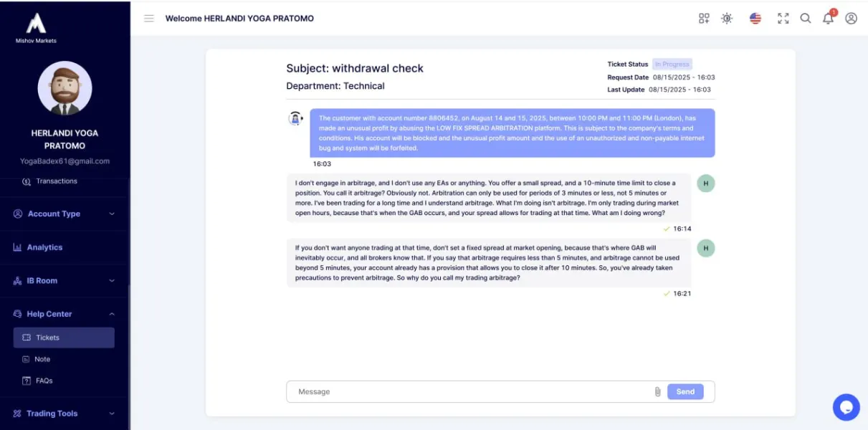Toggle fullscreen mode icon

[x=783, y=19]
